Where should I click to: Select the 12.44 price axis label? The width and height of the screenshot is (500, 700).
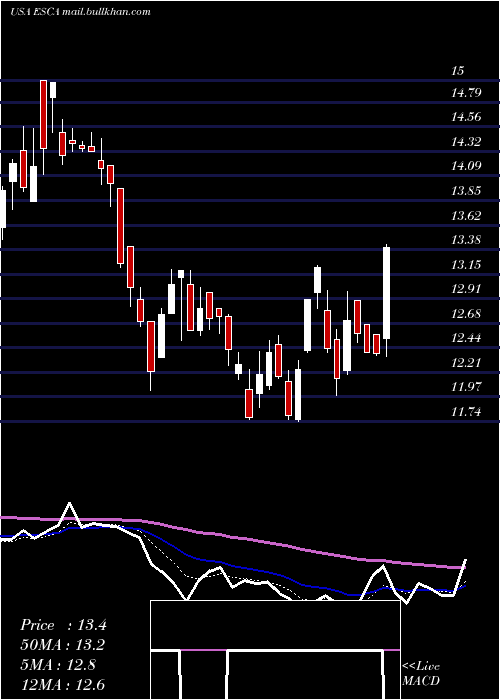click(x=466, y=338)
